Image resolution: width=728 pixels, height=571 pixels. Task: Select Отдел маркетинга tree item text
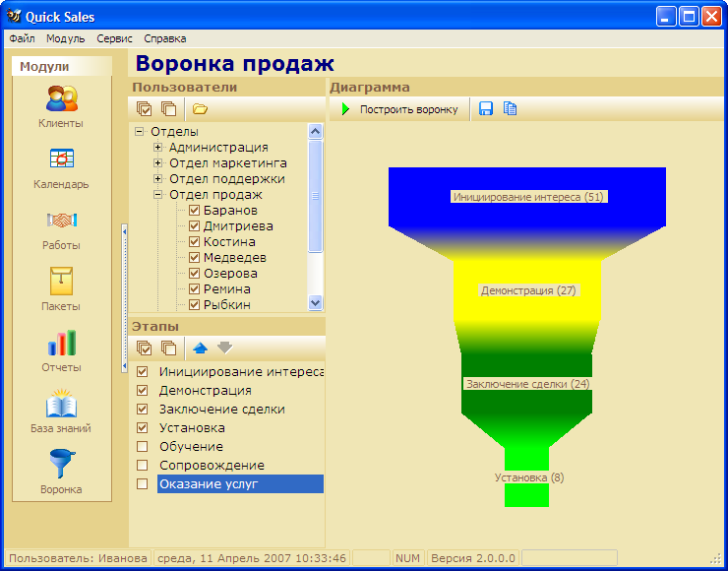click(228, 163)
